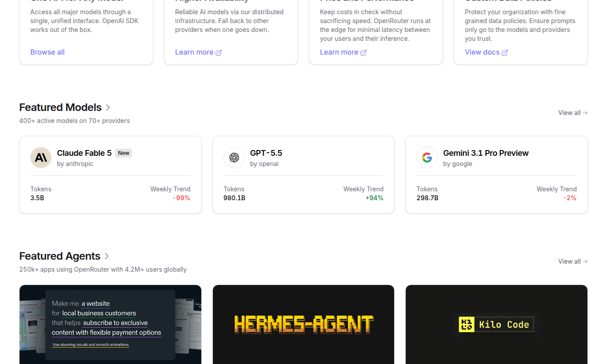
Task: Click the -2% weekly trend value
Action: [x=570, y=198]
